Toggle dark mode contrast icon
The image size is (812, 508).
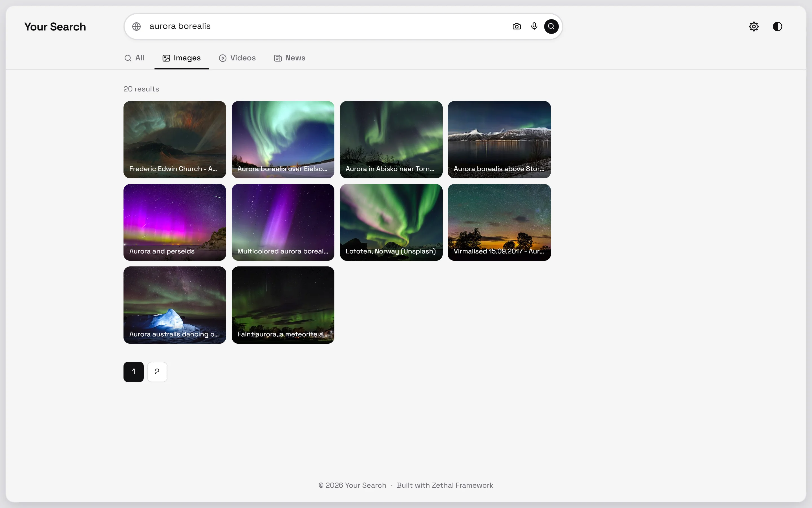(x=777, y=27)
